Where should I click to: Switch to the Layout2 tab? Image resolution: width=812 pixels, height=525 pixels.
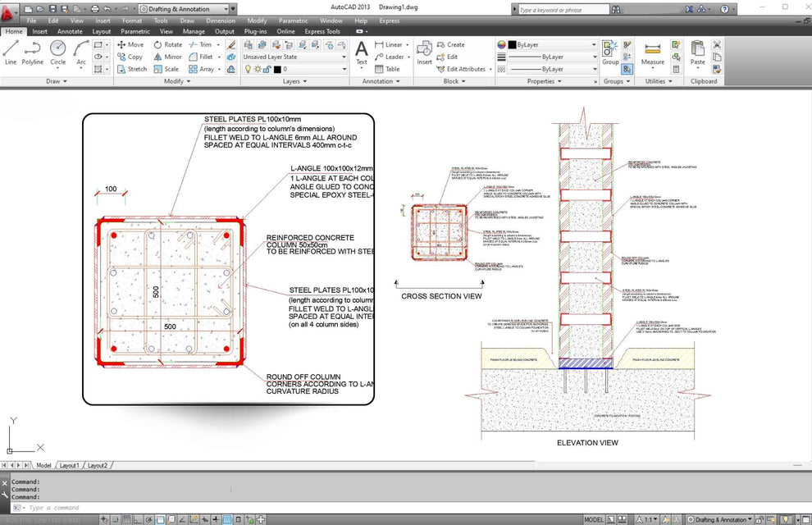tap(98, 465)
